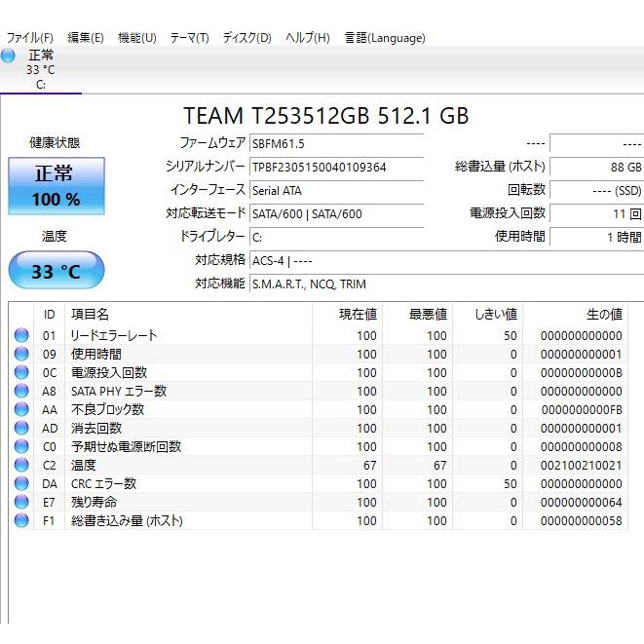
Task: Click status orb for E7 残り寿命
Action: 21,502
